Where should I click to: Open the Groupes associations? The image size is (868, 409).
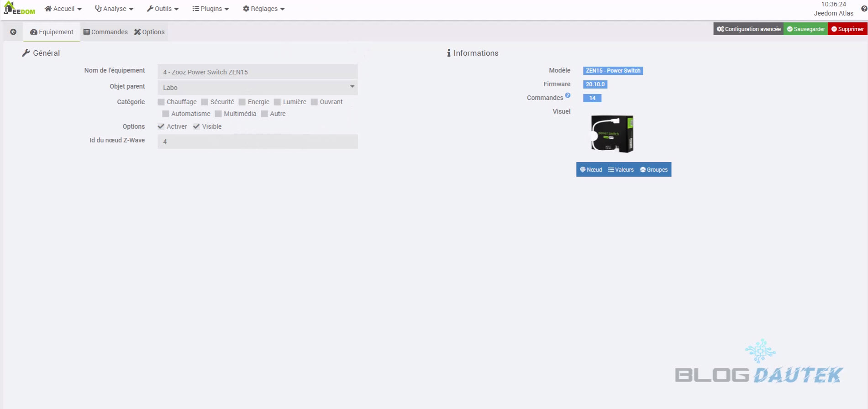point(654,170)
